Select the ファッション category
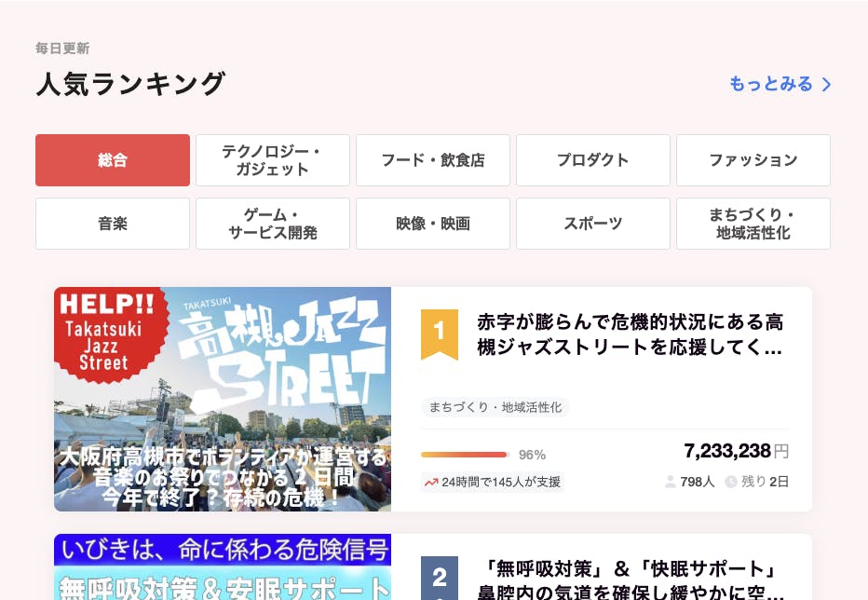The image size is (868, 600). coord(753,160)
